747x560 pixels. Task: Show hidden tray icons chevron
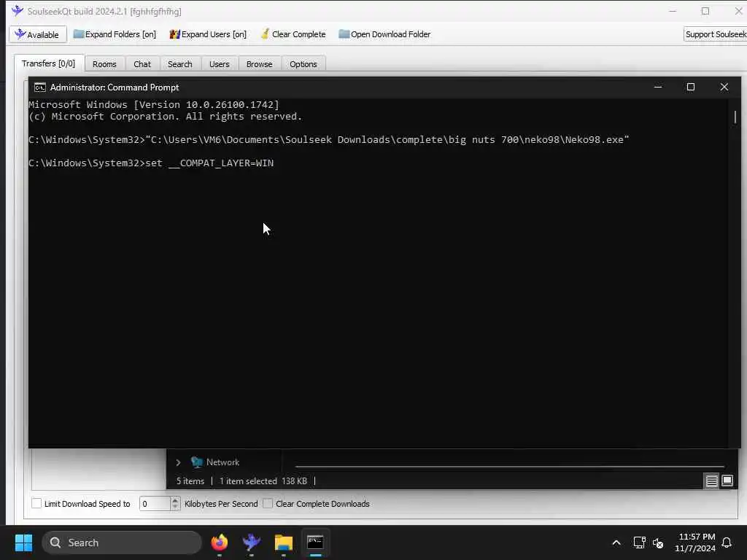click(x=616, y=542)
